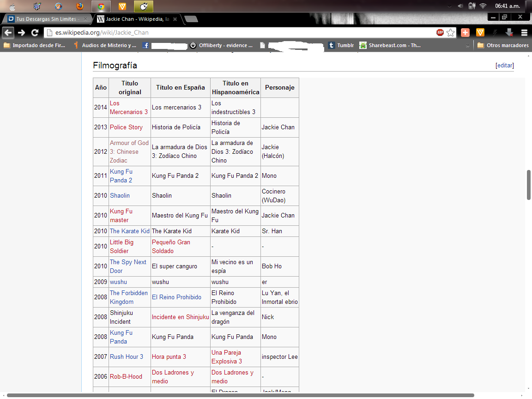This screenshot has width=532, height=399.
Task: Open a new tab with the new-tab button
Action: click(x=191, y=19)
